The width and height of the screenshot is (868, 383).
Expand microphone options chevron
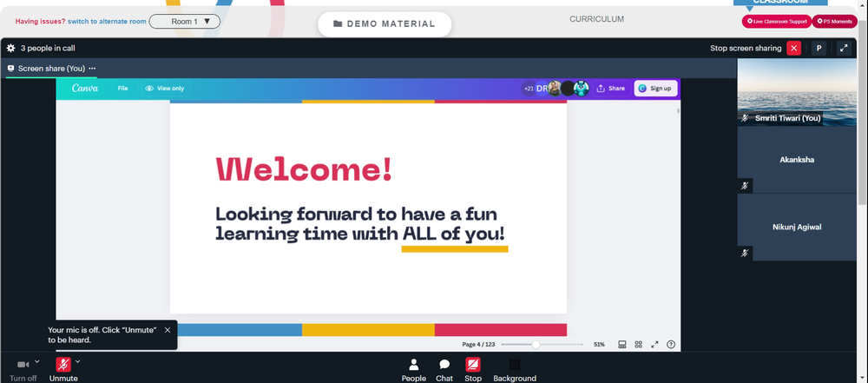tap(77, 361)
